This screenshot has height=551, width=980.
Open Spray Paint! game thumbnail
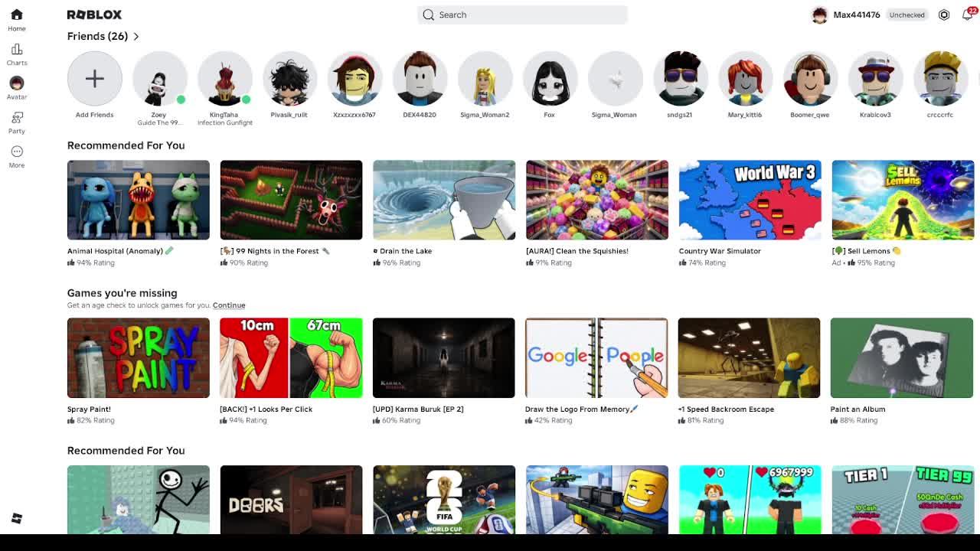(x=139, y=357)
